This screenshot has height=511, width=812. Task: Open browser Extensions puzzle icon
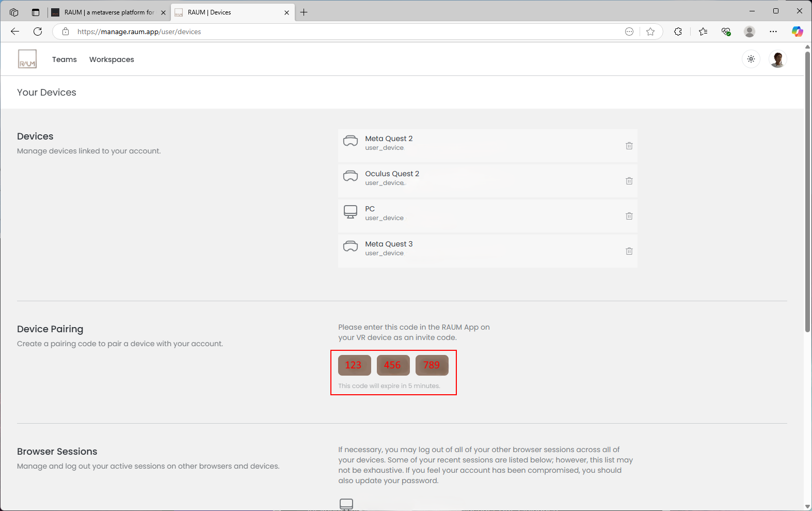[x=678, y=32]
